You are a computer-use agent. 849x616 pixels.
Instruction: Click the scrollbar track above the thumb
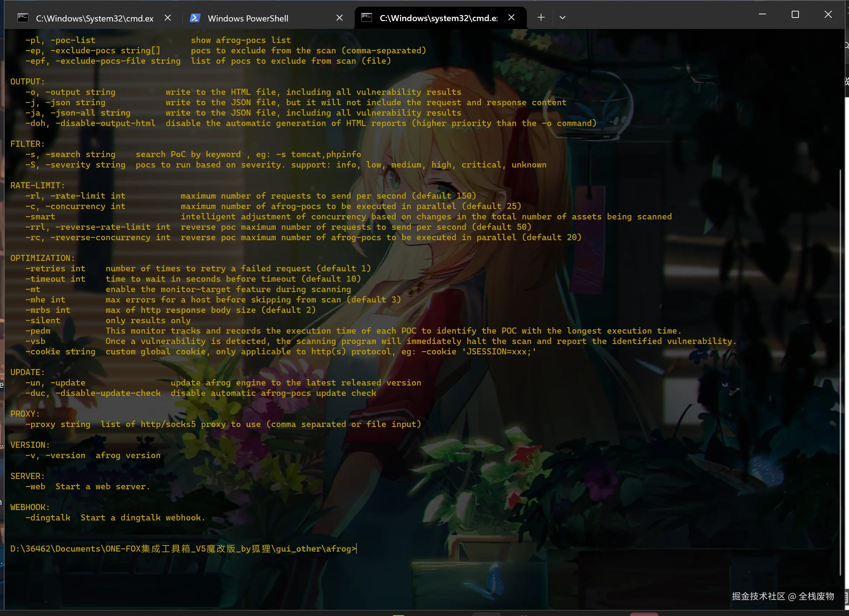click(x=841, y=101)
